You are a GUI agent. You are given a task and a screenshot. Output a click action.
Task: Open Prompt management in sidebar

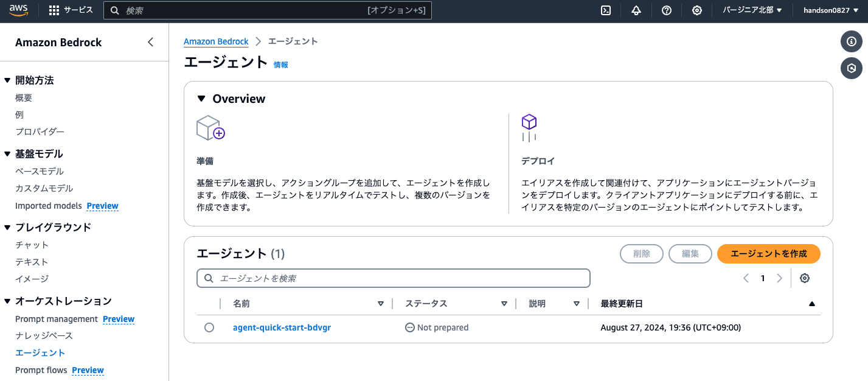click(x=57, y=319)
